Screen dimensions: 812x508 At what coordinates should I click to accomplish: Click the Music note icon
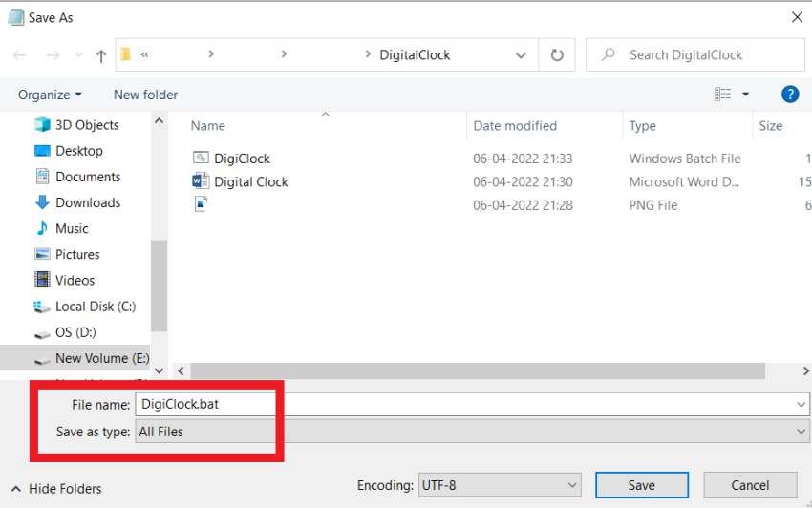[x=42, y=228]
